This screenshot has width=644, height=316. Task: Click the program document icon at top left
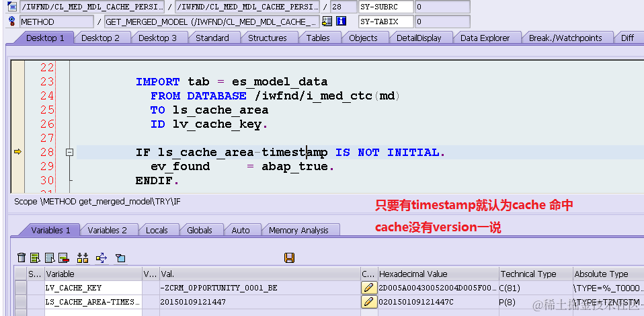[x=12, y=7]
